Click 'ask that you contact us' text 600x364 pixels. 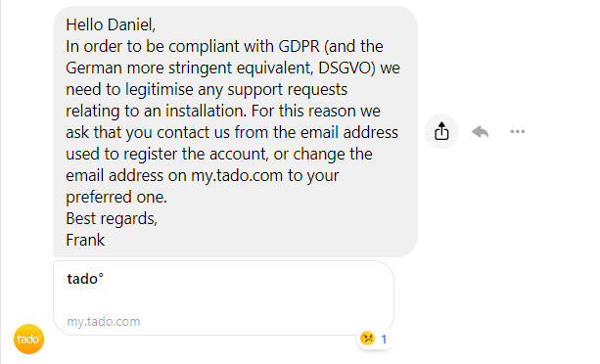pyautogui.click(x=148, y=132)
